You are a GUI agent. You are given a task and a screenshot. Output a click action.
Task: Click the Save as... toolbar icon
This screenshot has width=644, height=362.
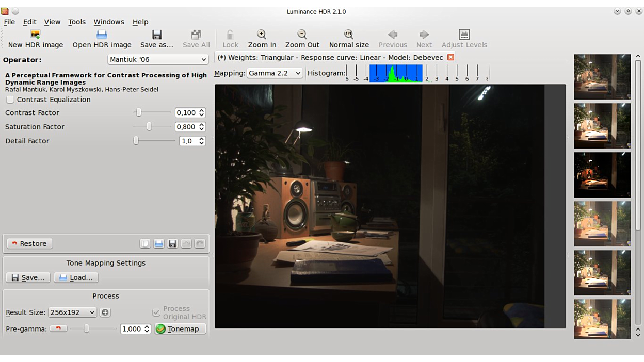[x=156, y=39]
